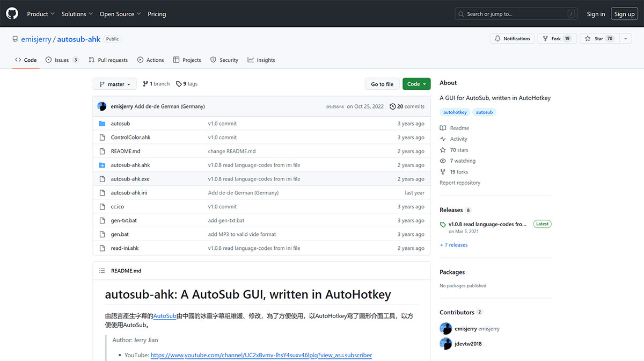Click the Latest release badge

541,224
